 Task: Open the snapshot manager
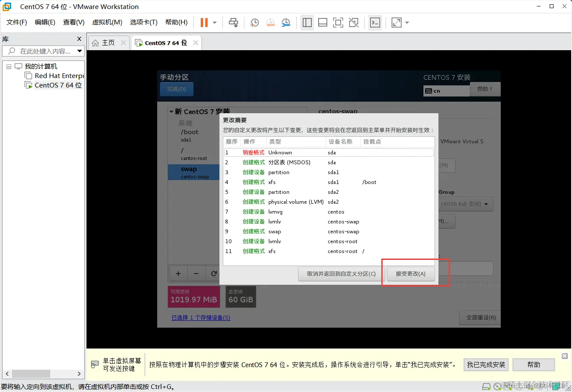tap(286, 22)
